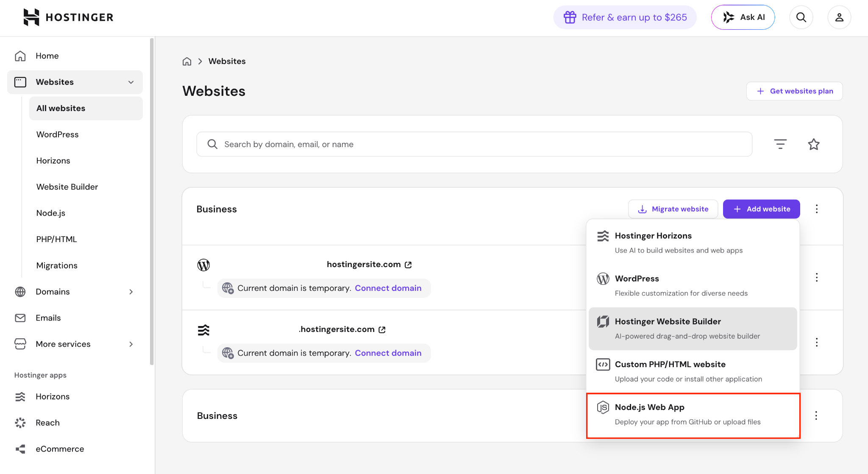The height and width of the screenshot is (474, 868).
Task: Open the user profile icon
Action: pos(839,17)
